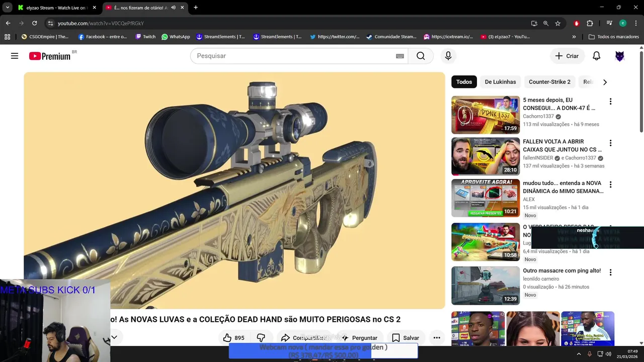
Task: Like the video with thumbs up
Action: pos(234,338)
